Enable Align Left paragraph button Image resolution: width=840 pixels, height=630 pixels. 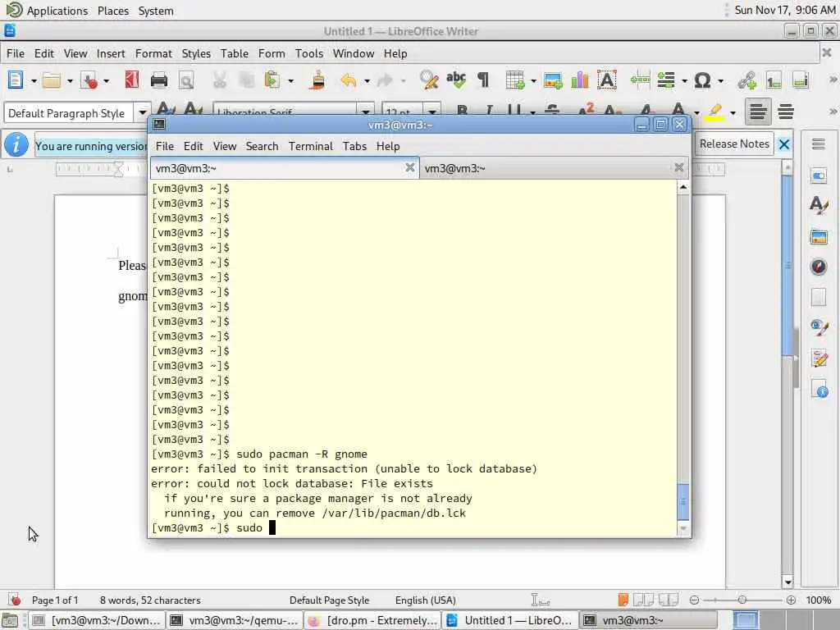tap(757, 112)
